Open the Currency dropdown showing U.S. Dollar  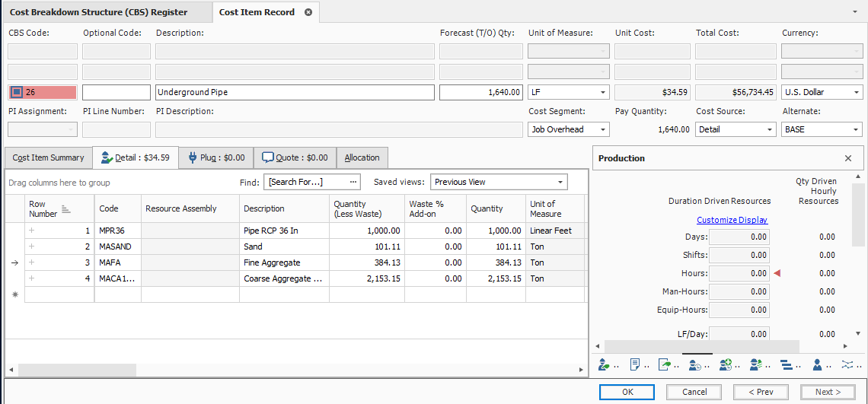[854, 92]
